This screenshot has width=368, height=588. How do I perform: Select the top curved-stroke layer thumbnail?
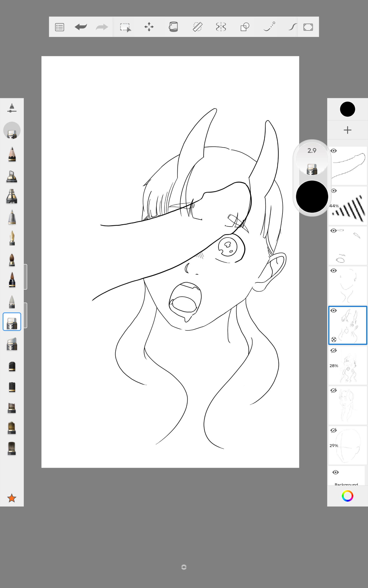[x=348, y=166]
